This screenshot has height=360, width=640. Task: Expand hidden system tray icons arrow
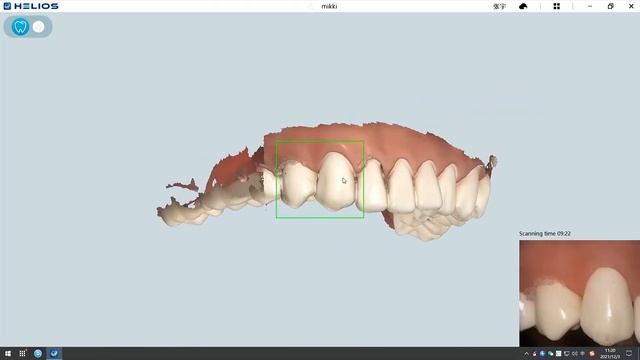click(x=527, y=354)
